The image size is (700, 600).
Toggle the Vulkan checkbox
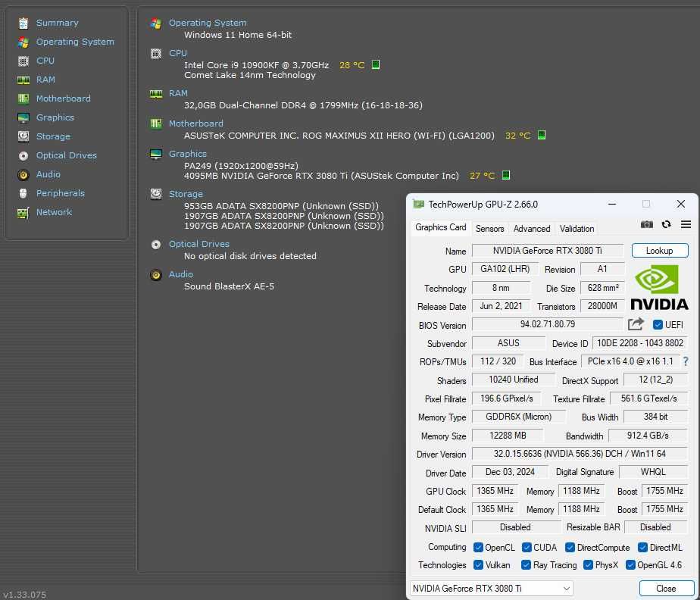(x=478, y=564)
